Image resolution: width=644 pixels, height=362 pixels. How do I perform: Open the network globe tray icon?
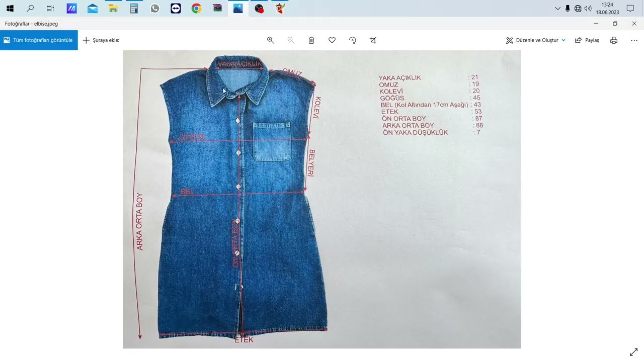pyautogui.click(x=578, y=8)
